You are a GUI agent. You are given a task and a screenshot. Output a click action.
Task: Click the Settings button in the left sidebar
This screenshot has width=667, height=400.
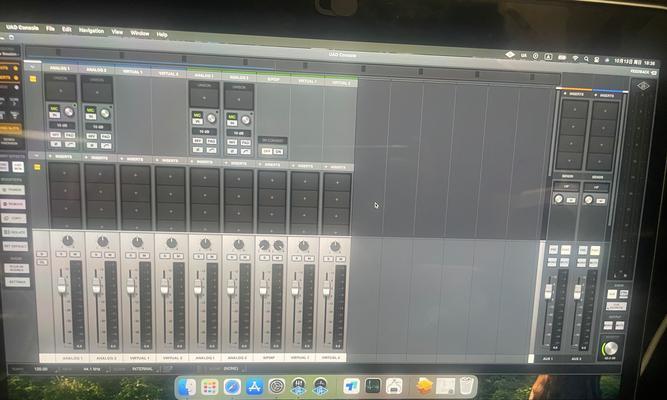click(17, 282)
